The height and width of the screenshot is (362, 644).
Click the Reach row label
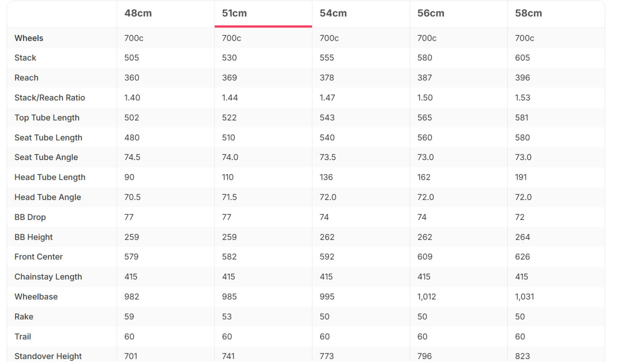26,78
